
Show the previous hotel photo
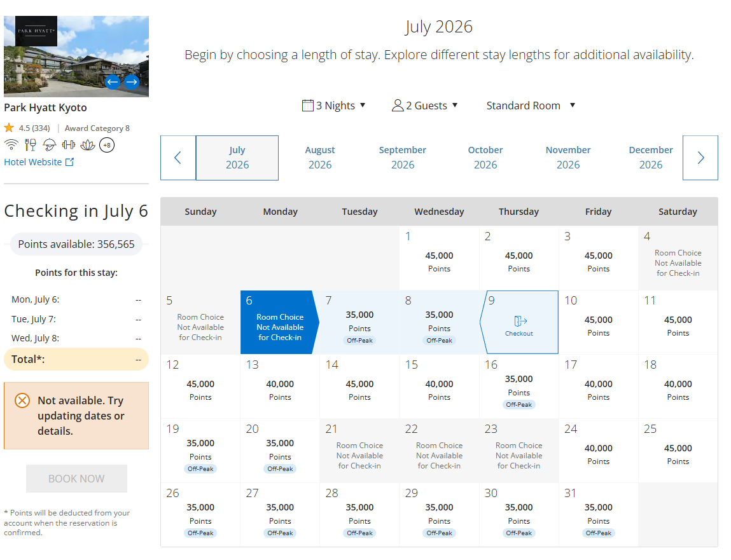(x=113, y=81)
